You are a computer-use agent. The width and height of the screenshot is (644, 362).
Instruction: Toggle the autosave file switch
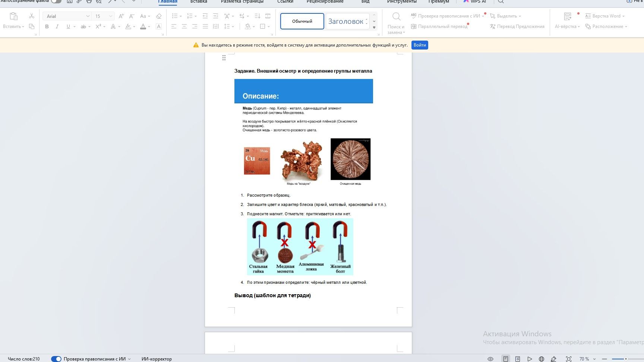click(56, 1)
